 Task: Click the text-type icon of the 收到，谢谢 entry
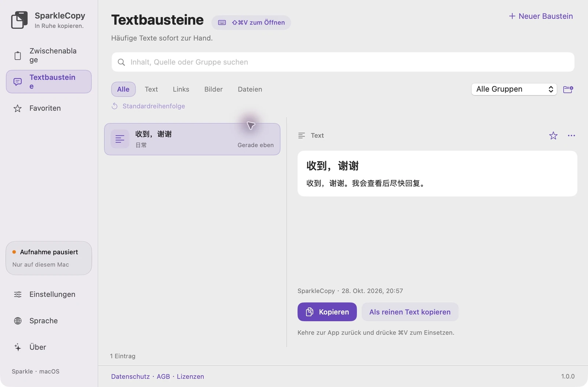120,139
